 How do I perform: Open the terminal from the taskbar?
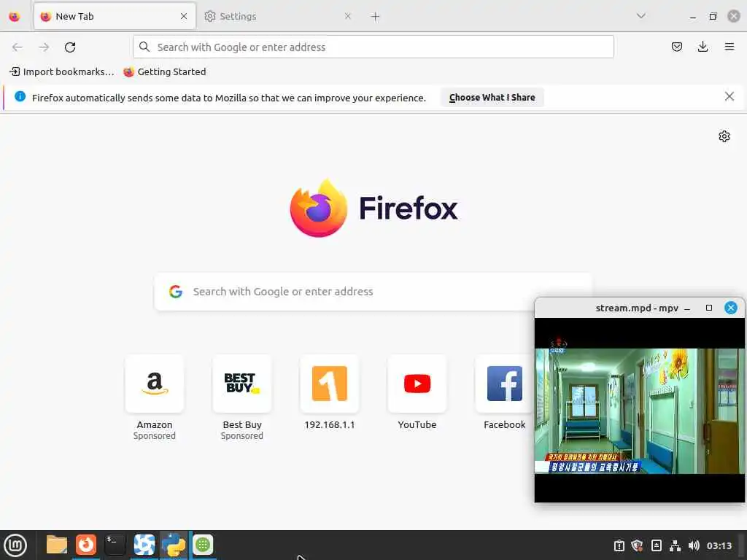(115, 545)
